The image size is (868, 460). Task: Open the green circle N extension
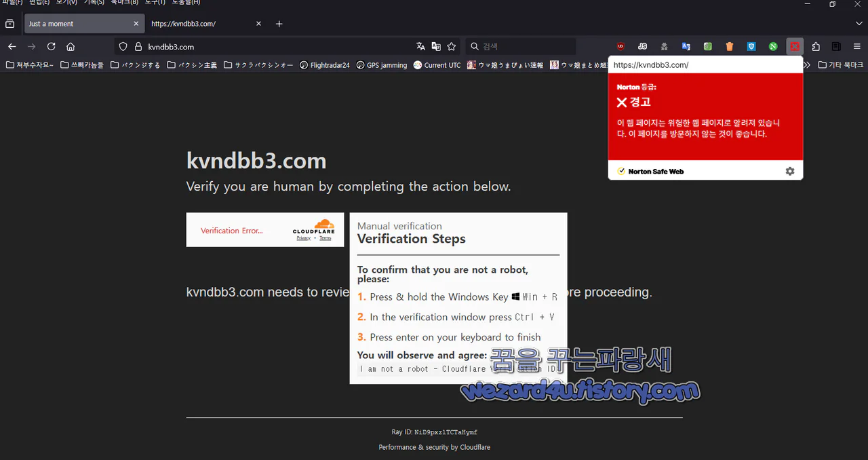(x=772, y=47)
